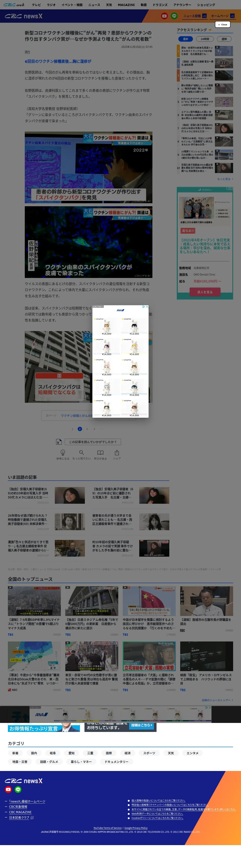Click the video icon on the 日産スタジアム thumbnail
Screen dimensions: 241x868
point(68,588)
